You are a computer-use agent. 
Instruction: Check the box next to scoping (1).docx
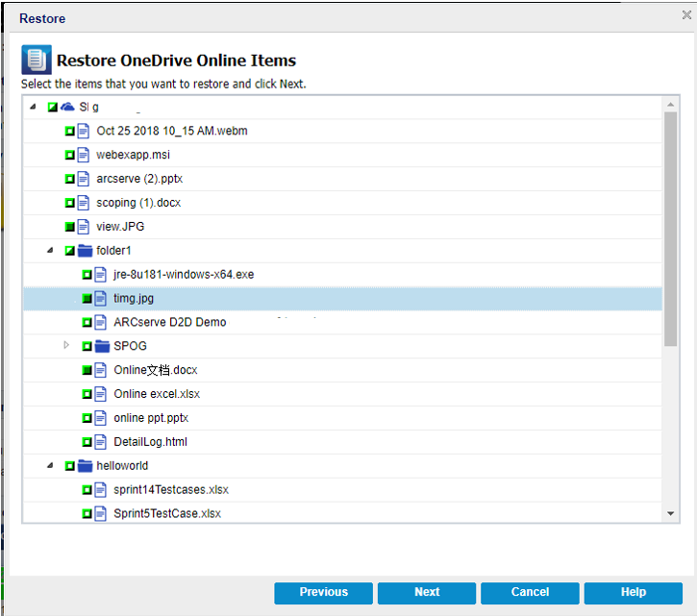[69, 203]
